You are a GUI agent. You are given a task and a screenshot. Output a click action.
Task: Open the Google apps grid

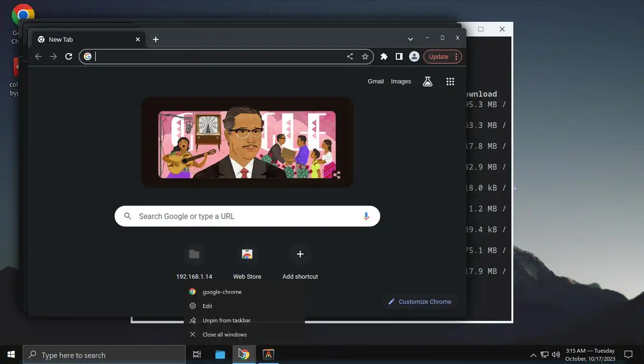tap(450, 82)
